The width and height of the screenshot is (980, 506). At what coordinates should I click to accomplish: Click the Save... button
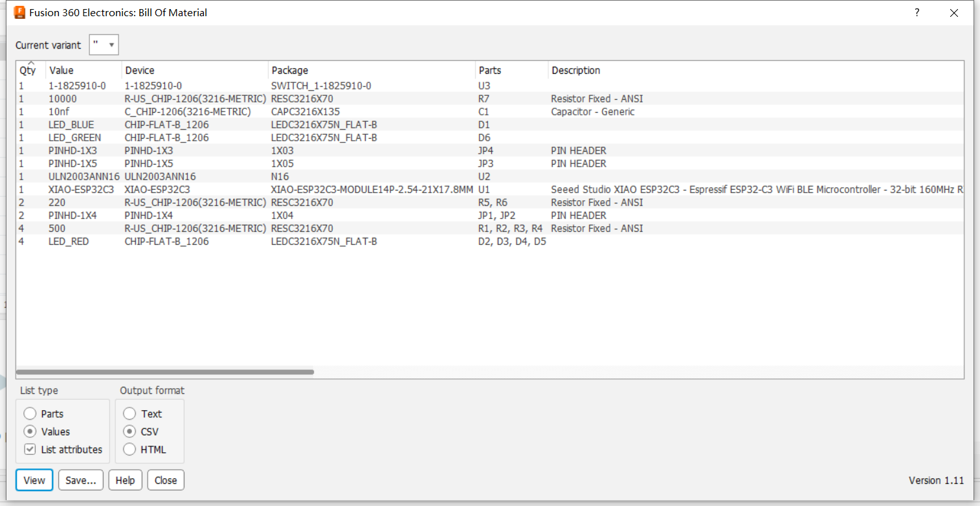click(x=81, y=480)
